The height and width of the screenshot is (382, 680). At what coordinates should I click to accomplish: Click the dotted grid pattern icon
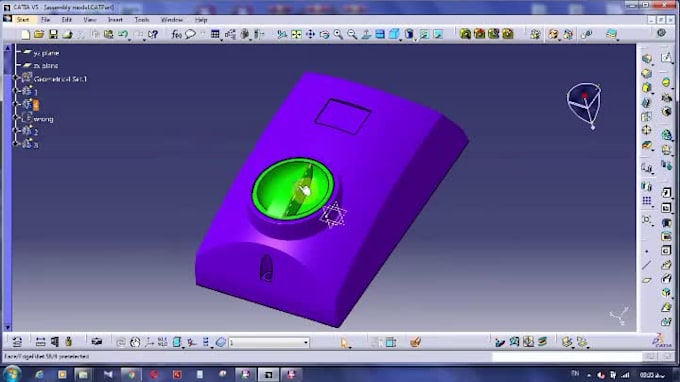pyautogui.click(x=647, y=201)
